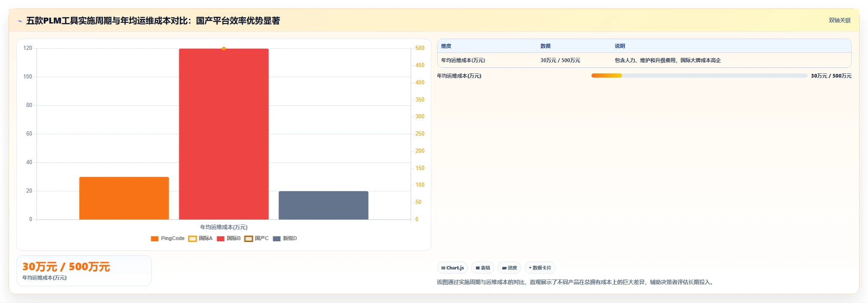Viewport: 868px width, 303px height.
Task: Click the 双轴关联 label in header
Action: 839,21
